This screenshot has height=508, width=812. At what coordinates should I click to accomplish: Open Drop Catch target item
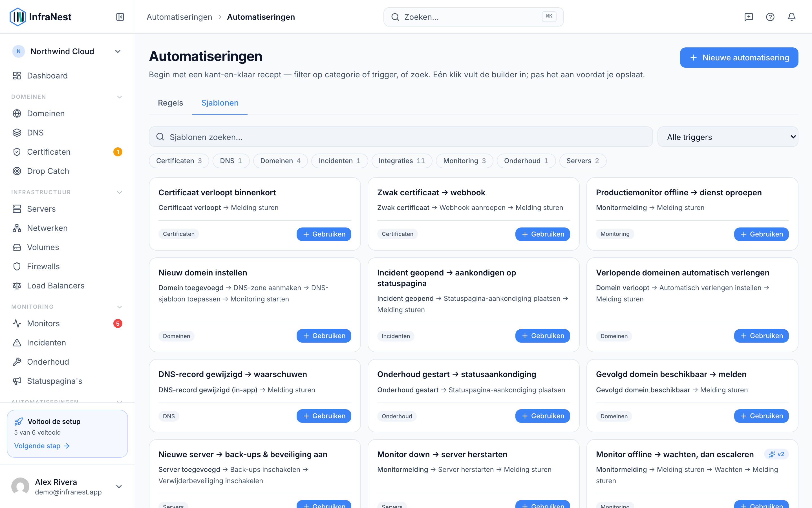(x=67, y=171)
